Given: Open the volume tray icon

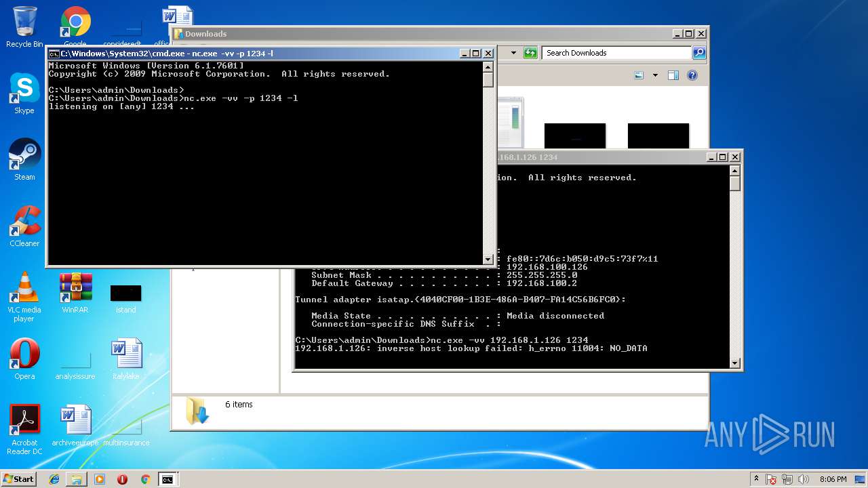Looking at the screenshot, I should 804,479.
